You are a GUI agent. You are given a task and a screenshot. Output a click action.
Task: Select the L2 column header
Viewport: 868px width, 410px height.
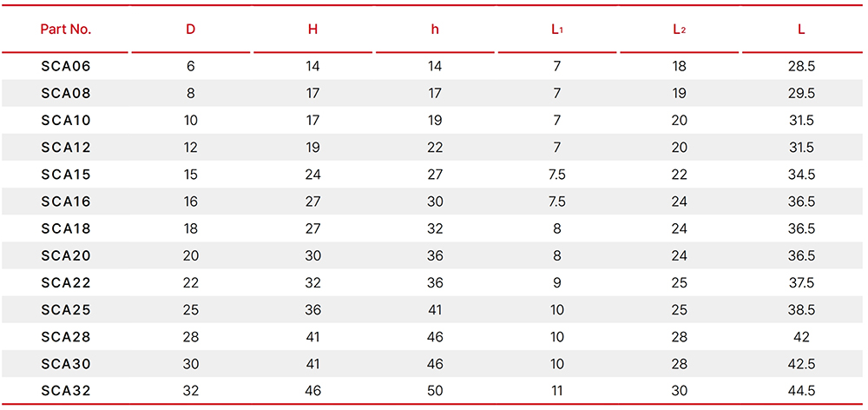(680, 30)
